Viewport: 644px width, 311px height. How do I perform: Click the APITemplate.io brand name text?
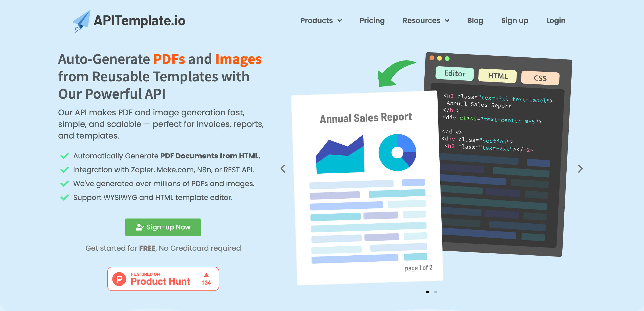click(139, 21)
